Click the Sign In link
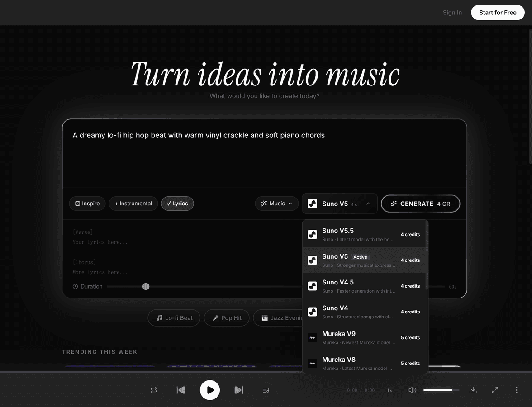The height and width of the screenshot is (407, 532). pyautogui.click(x=452, y=13)
